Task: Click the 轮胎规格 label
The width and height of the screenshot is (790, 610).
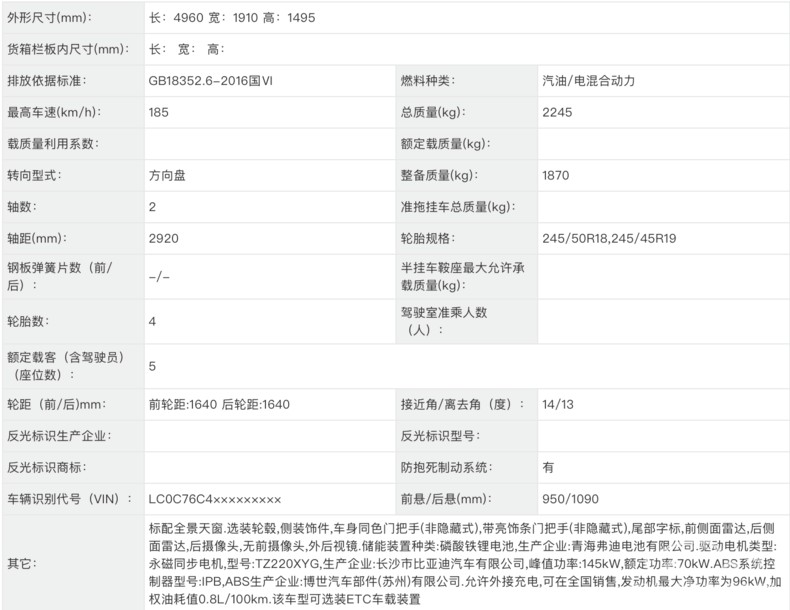Action: (x=427, y=238)
